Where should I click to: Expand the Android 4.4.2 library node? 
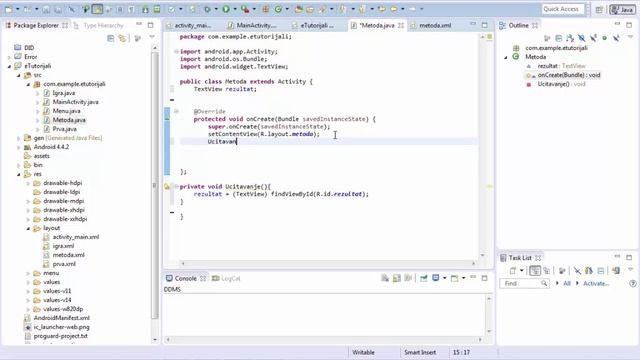pyautogui.click(x=19, y=147)
